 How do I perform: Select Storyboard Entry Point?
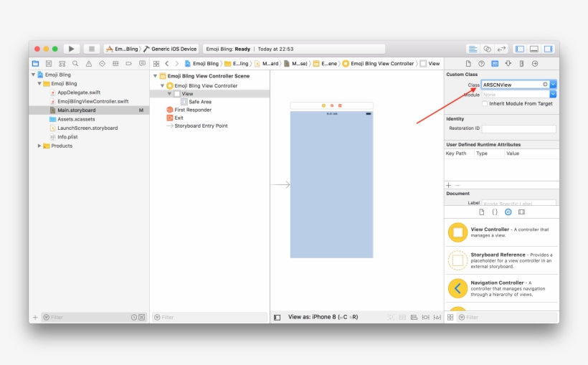pyautogui.click(x=197, y=125)
